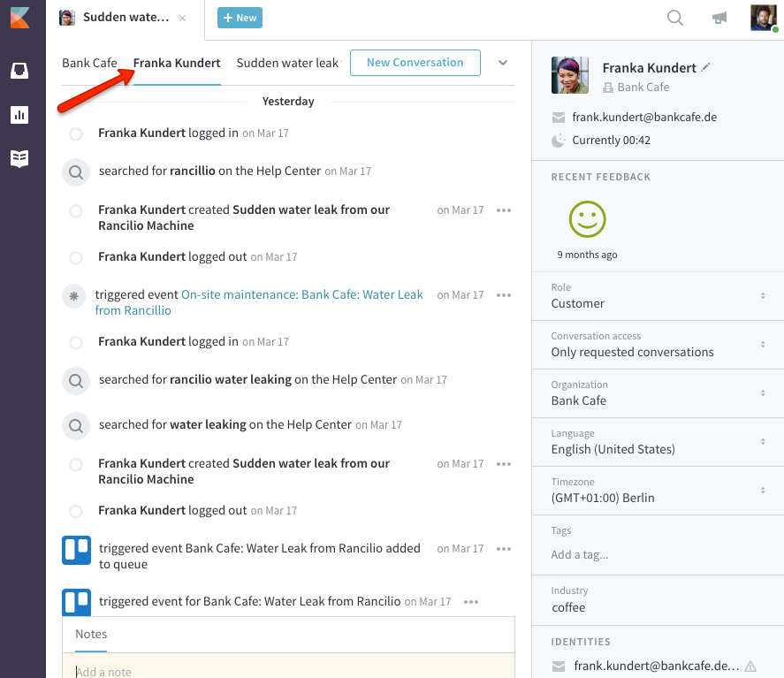Open options for 'triggered event for Bank Cafe' entry

point(471,602)
